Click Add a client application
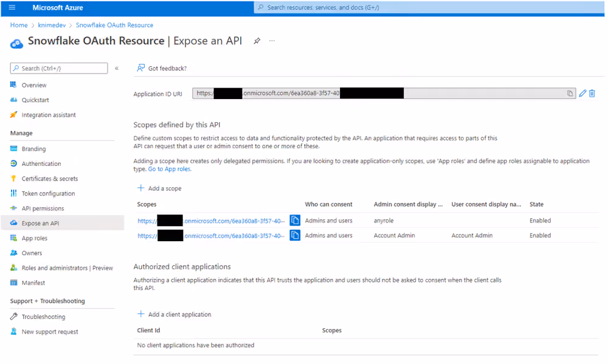Screen dimensions: 608x364 [174, 314]
